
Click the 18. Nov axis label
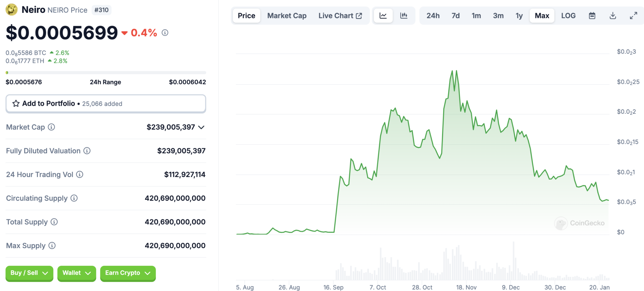466,287
